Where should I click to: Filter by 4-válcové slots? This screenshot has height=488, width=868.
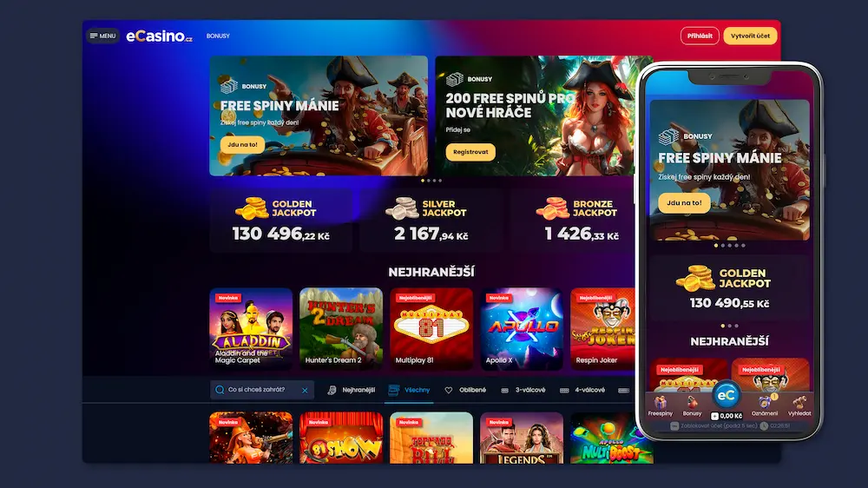coord(582,390)
